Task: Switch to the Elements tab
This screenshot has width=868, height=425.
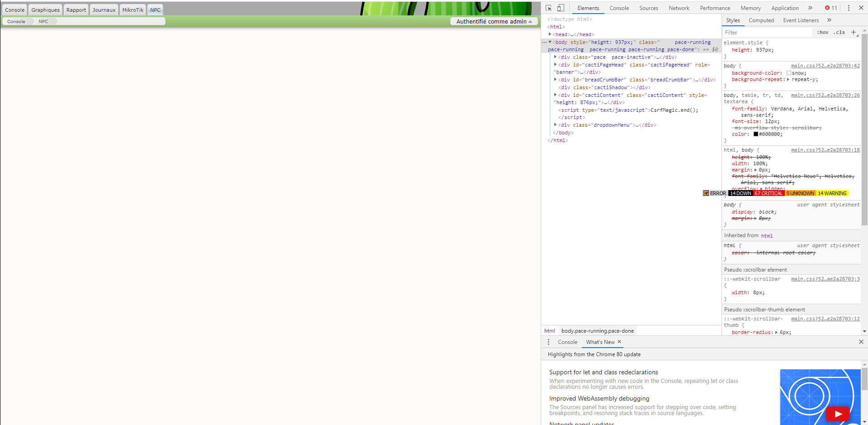Action: pyautogui.click(x=588, y=8)
